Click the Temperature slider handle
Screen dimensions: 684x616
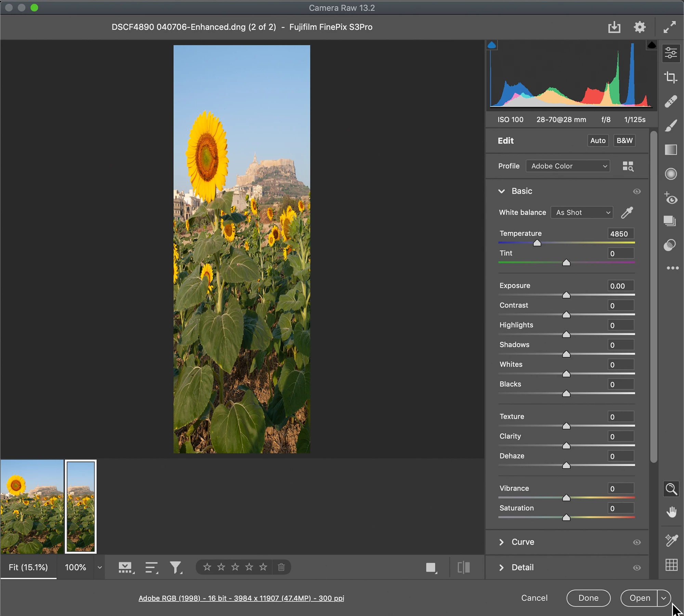(537, 243)
